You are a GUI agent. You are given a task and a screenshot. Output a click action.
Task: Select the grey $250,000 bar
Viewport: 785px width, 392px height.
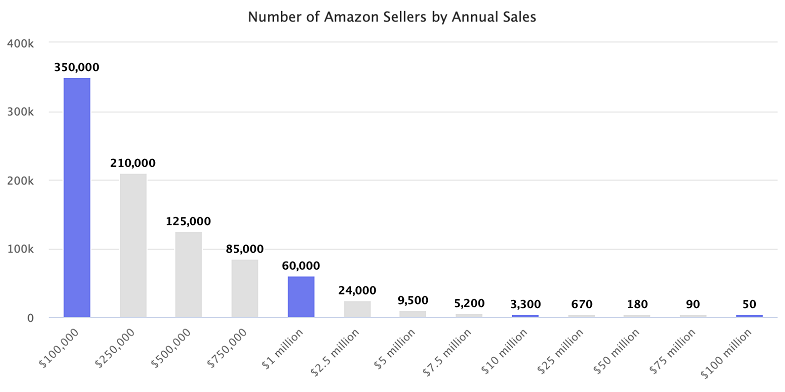133,245
